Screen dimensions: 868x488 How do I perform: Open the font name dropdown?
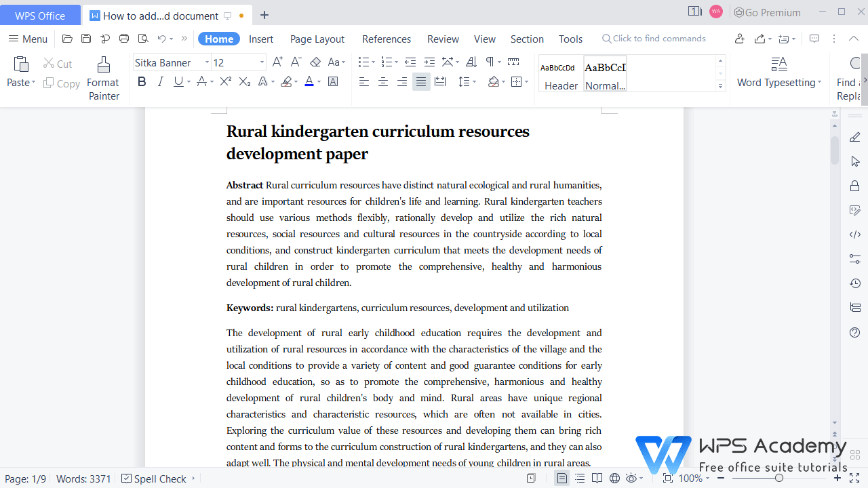coord(207,62)
